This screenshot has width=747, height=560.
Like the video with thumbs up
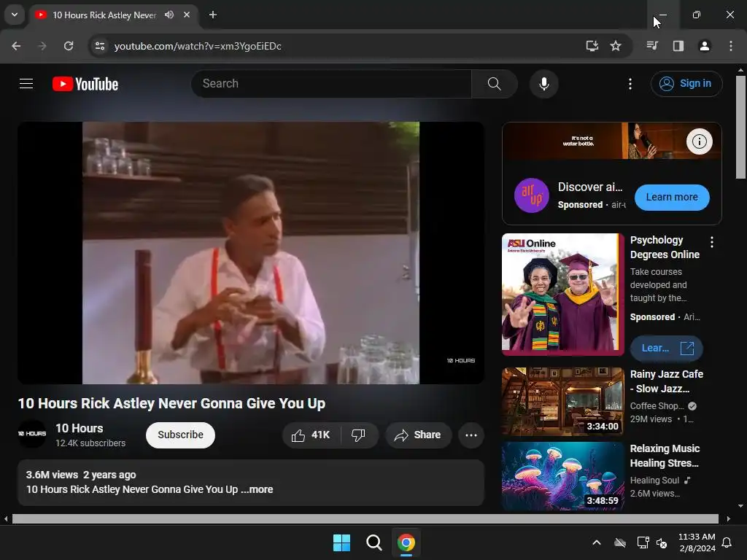point(311,435)
